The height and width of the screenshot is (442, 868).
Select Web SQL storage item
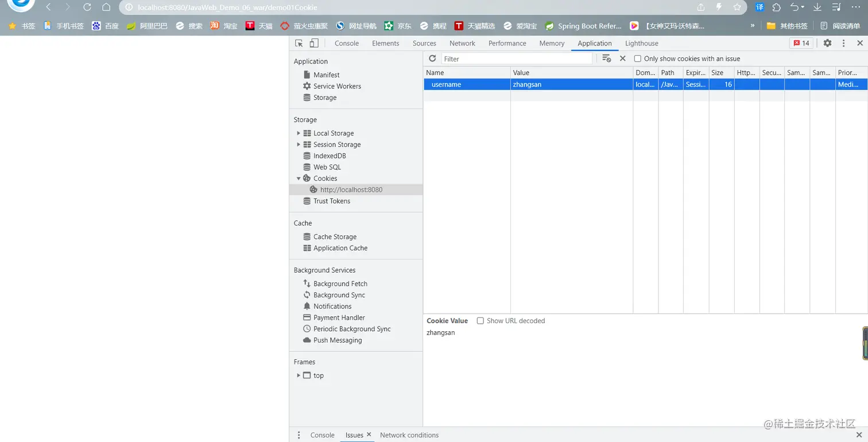327,167
